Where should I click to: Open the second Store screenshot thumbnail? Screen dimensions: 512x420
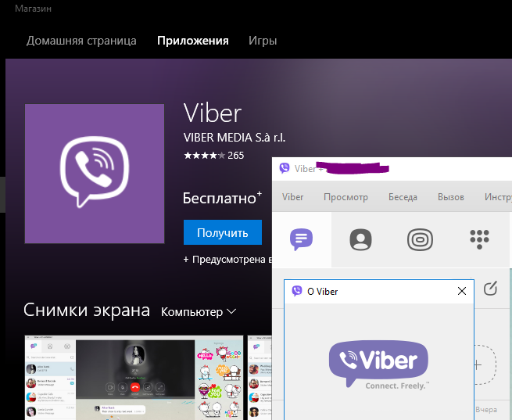[260, 378]
